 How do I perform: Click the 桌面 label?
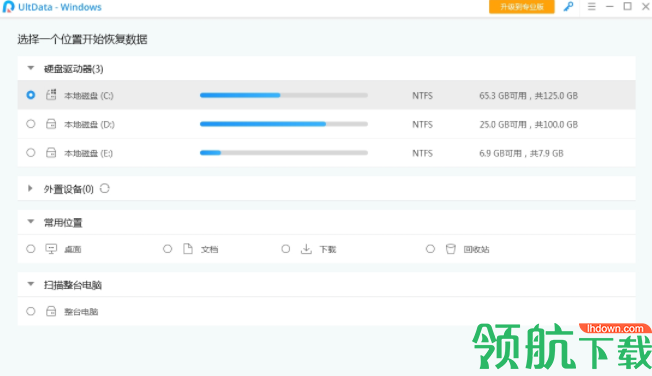[x=73, y=249]
